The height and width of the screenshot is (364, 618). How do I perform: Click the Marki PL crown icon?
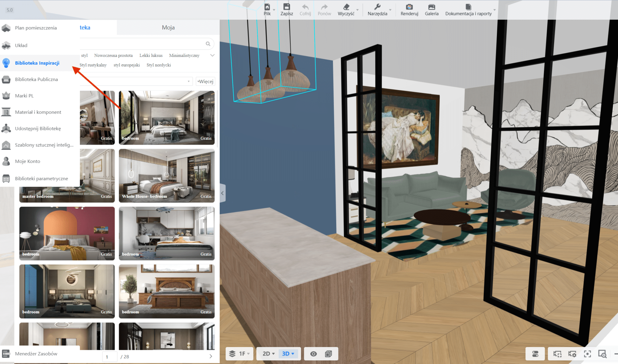click(6, 96)
